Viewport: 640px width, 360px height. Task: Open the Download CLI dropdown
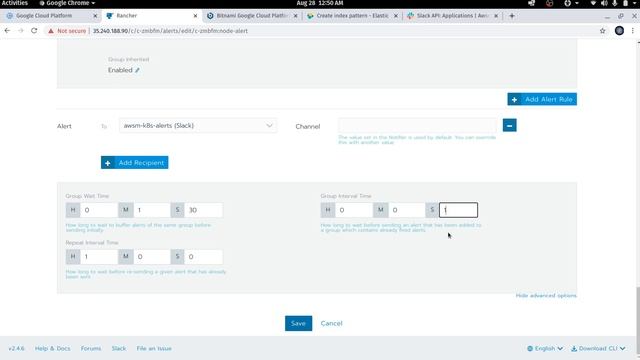click(x=598, y=349)
